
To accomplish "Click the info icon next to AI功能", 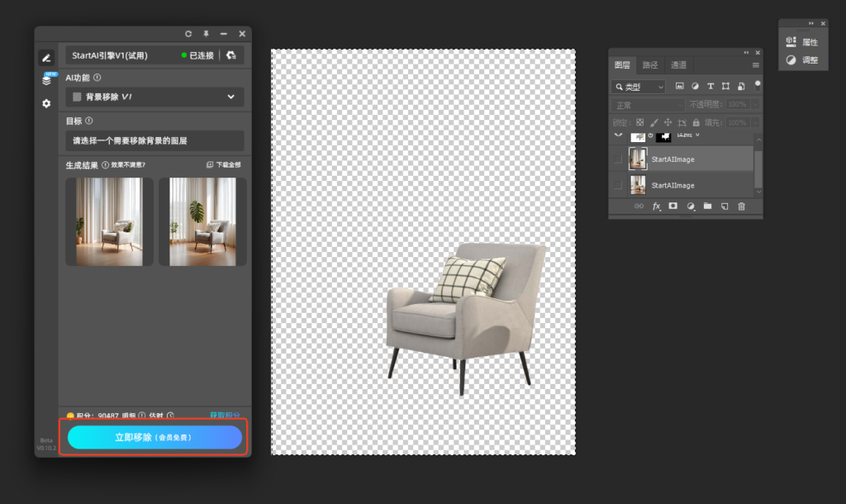I will click(97, 78).
